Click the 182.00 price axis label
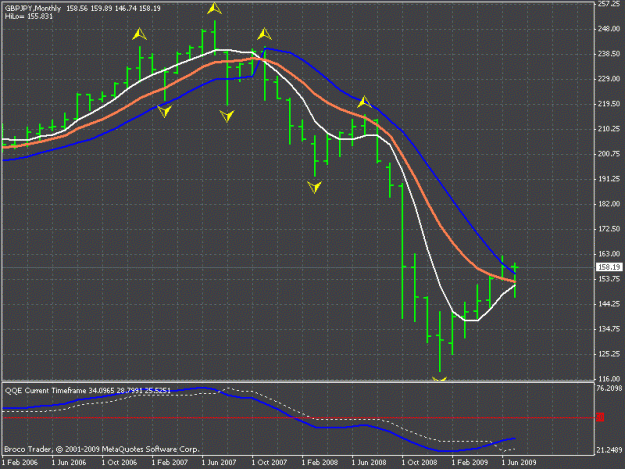The width and height of the screenshot is (625, 469). click(x=609, y=204)
